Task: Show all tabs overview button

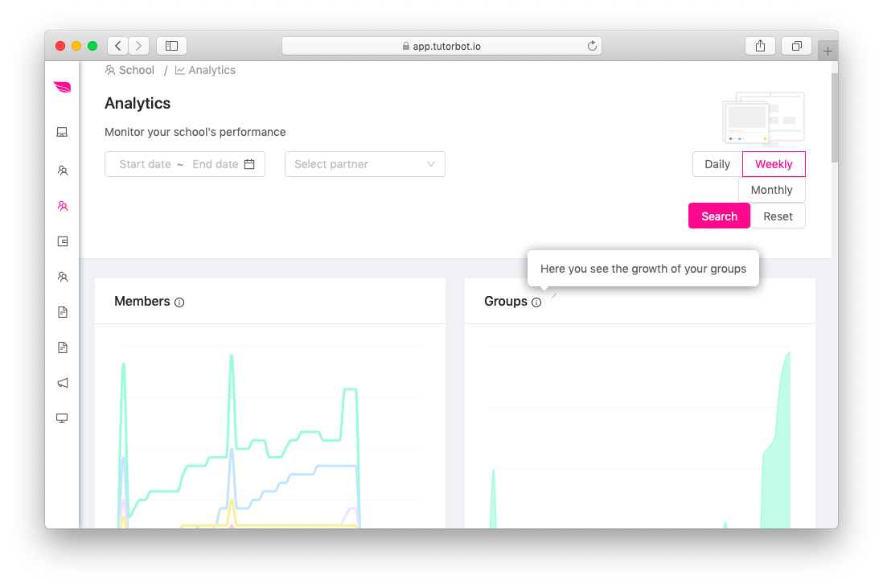Action: (796, 46)
